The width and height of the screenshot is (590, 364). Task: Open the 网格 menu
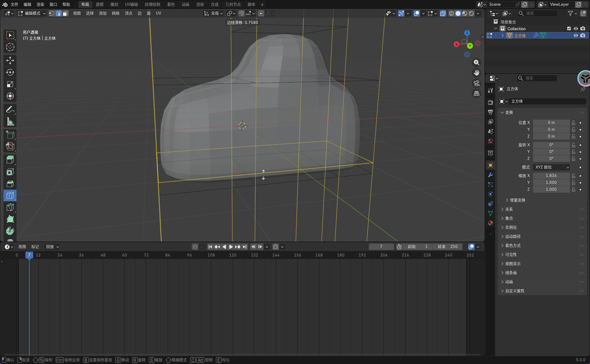click(x=115, y=13)
